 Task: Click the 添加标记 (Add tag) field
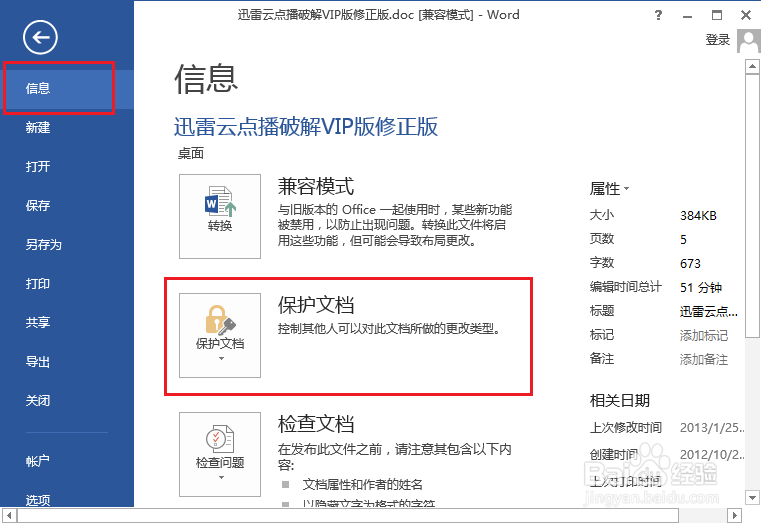pyautogui.click(x=704, y=335)
